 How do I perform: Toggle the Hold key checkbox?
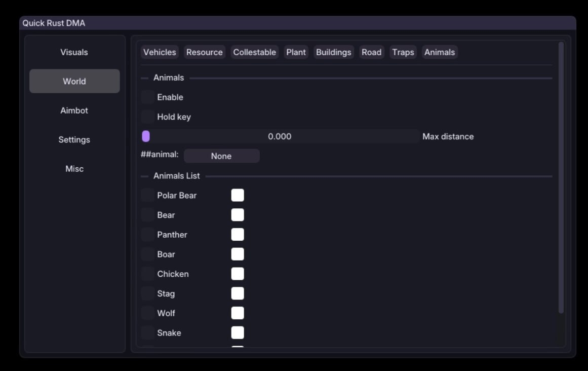click(x=147, y=117)
